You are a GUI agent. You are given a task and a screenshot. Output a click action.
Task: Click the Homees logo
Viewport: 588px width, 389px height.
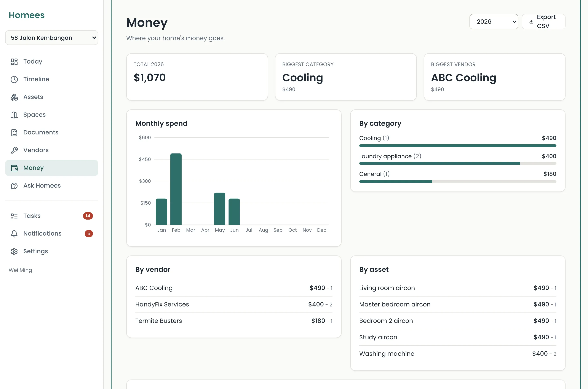[27, 15]
